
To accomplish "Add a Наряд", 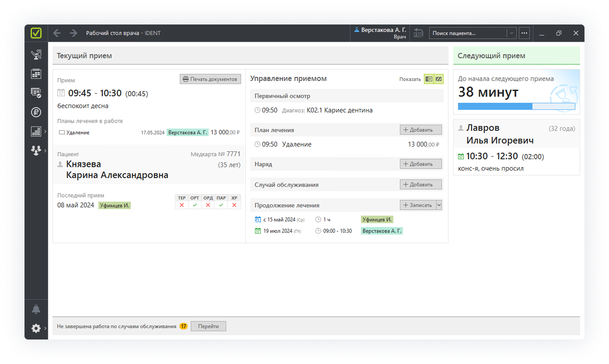I will [x=421, y=164].
